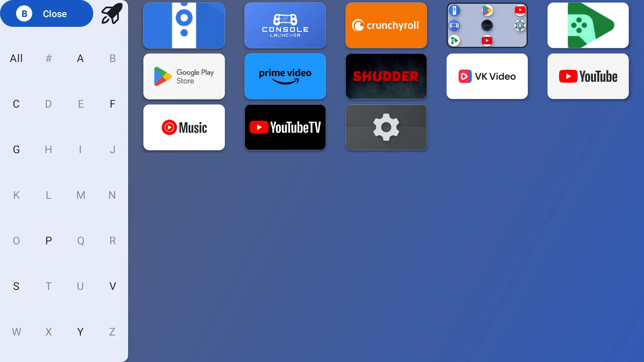Browse apps starting with Y
Screen dimensions: 644x362
tap(80, 332)
